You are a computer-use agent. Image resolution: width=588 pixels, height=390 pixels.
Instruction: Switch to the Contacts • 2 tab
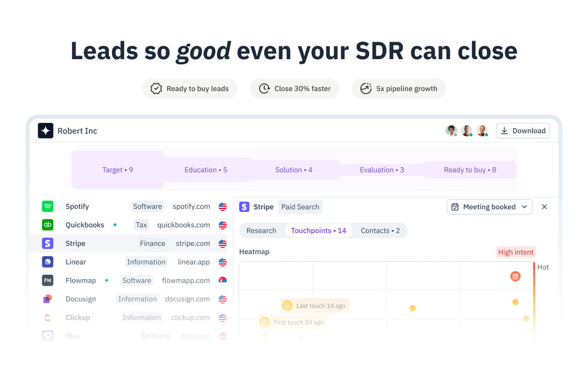[x=380, y=231]
